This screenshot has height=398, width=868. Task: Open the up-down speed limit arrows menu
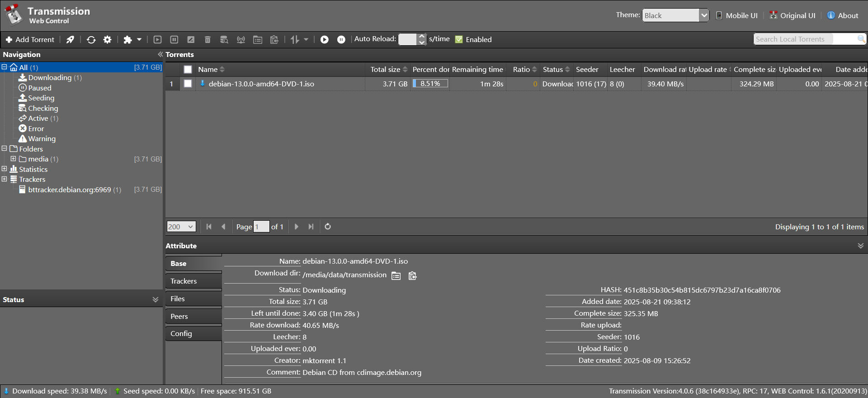pos(299,40)
